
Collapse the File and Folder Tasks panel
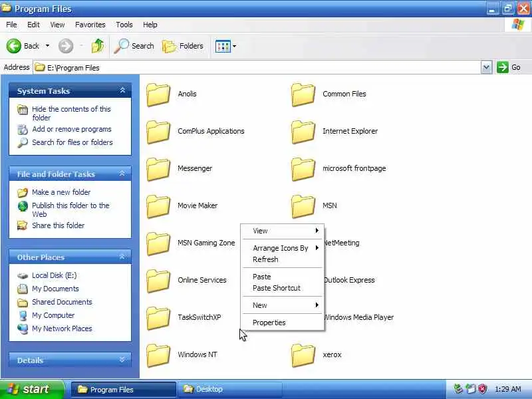pos(122,174)
